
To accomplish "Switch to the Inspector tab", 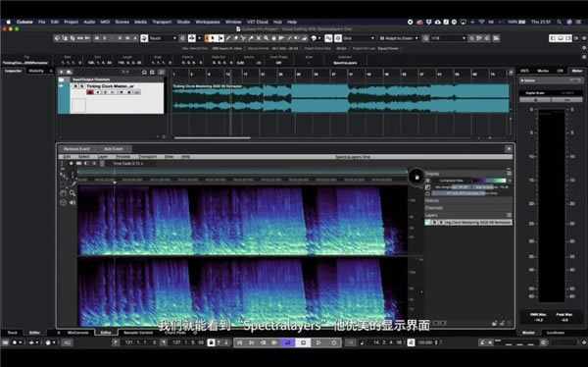I will (13, 71).
